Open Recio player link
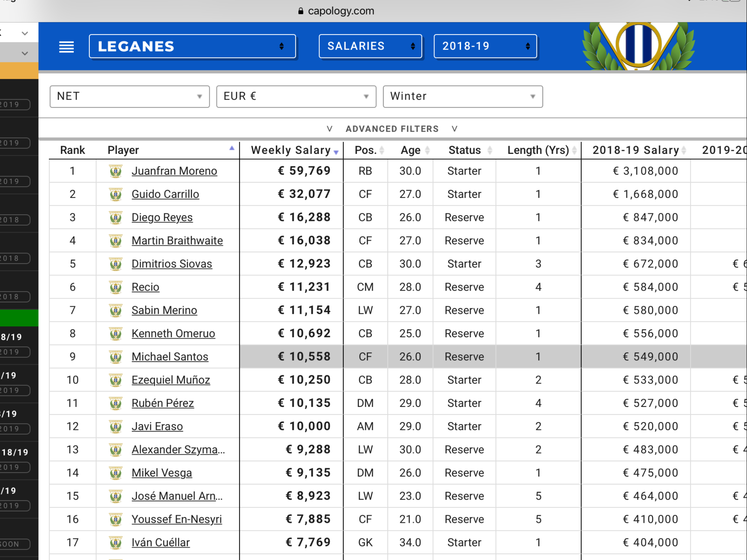The image size is (747, 560). [x=146, y=287]
